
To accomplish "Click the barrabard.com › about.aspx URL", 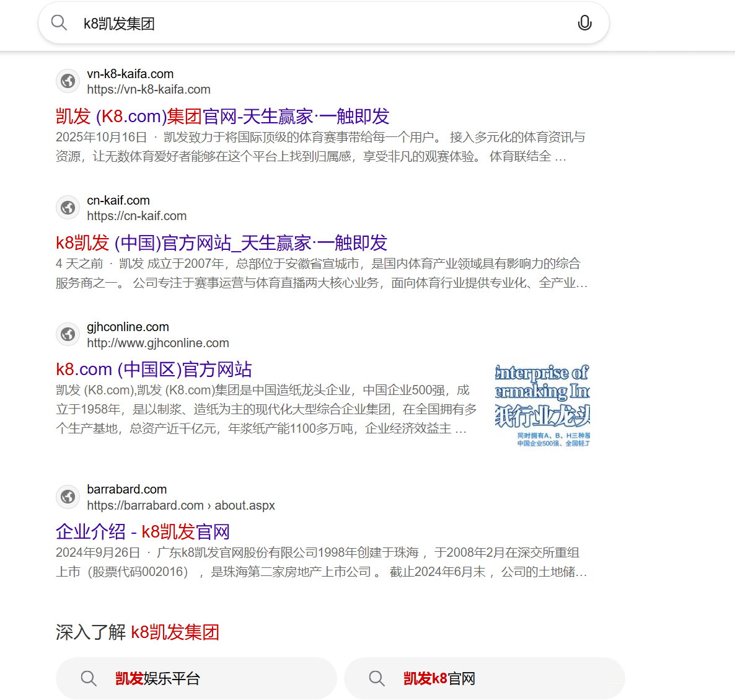I will click(x=181, y=505).
